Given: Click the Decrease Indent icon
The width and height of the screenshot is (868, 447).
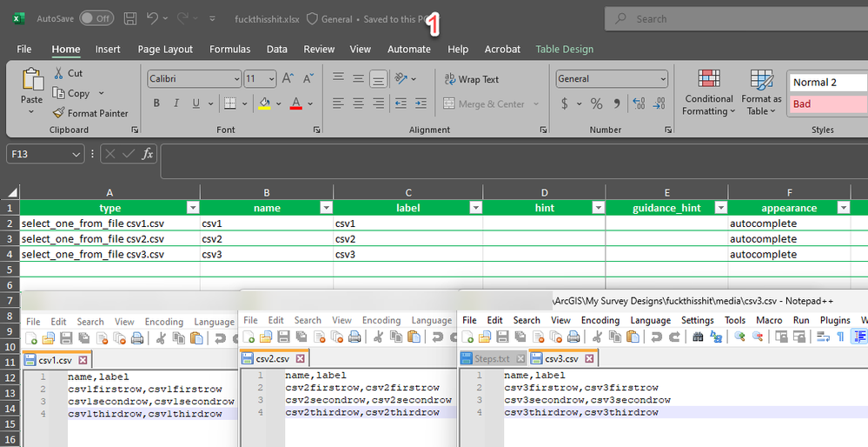Looking at the screenshot, I should point(401,103).
